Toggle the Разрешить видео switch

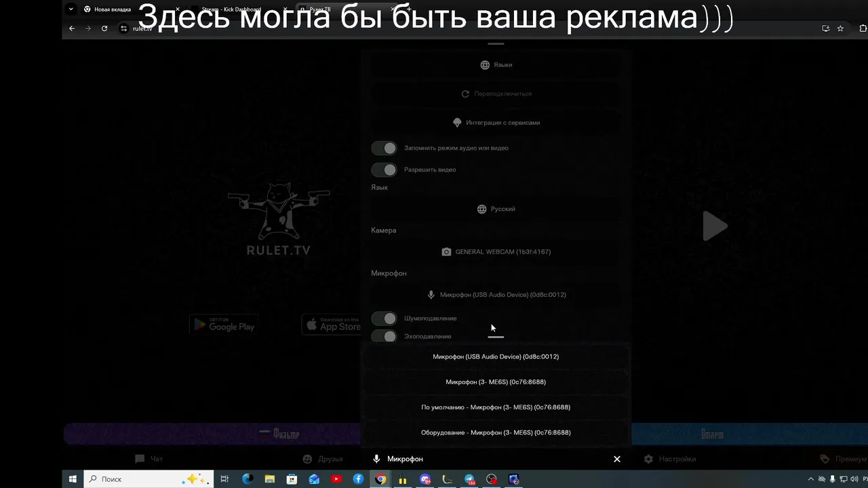(384, 169)
